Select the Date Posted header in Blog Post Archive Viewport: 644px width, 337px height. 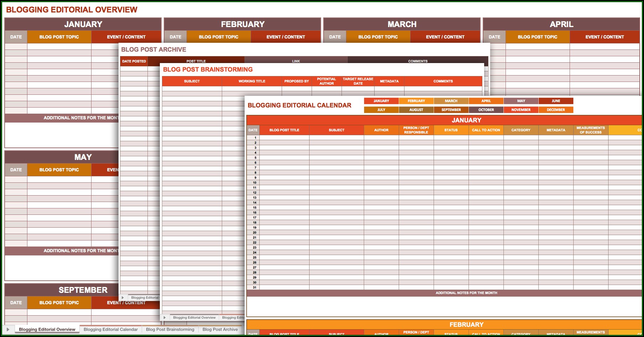coord(134,61)
